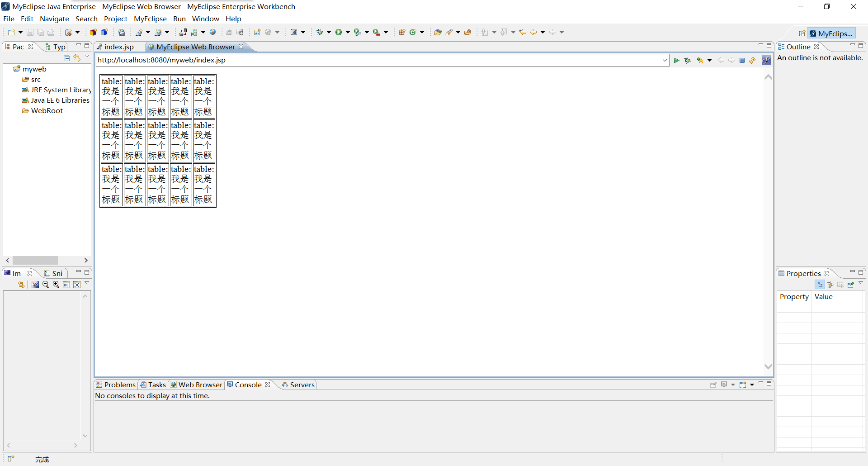Toggle Show Advanced Properties in Properties
The height and width of the screenshot is (466, 868).
(x=830, y=285)
